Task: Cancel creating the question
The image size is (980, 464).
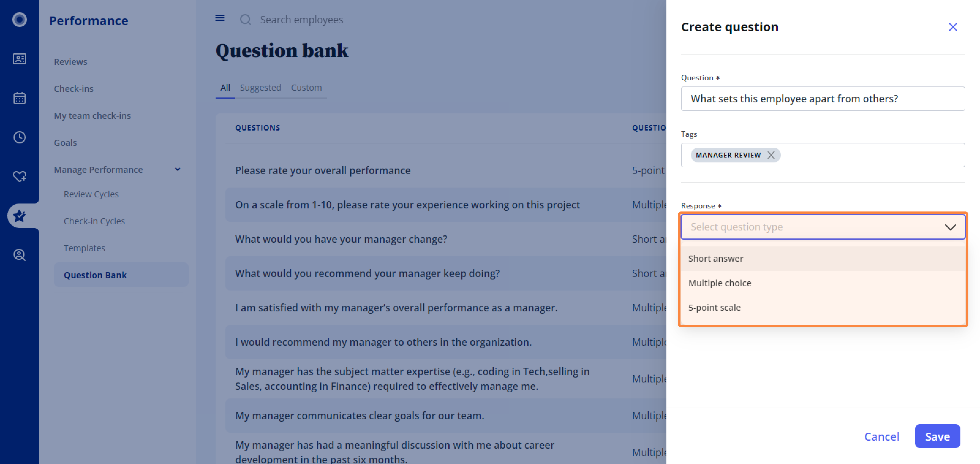Action: (x=881, y=436)
